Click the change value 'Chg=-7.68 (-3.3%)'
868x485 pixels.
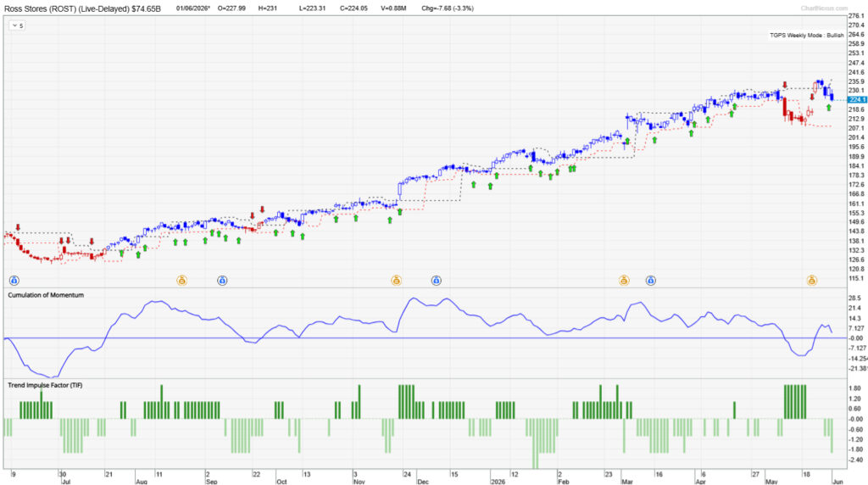coord(448,8)
